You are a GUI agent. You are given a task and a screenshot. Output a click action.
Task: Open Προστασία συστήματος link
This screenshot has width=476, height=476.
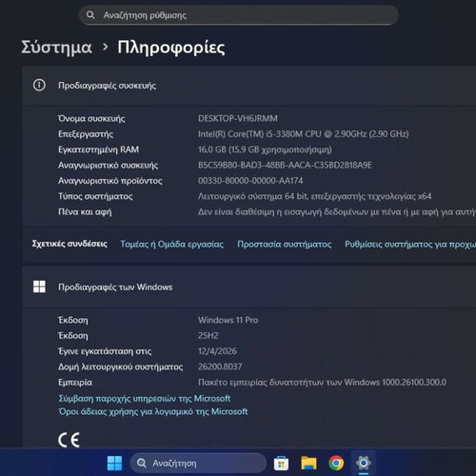coord(284,244)
